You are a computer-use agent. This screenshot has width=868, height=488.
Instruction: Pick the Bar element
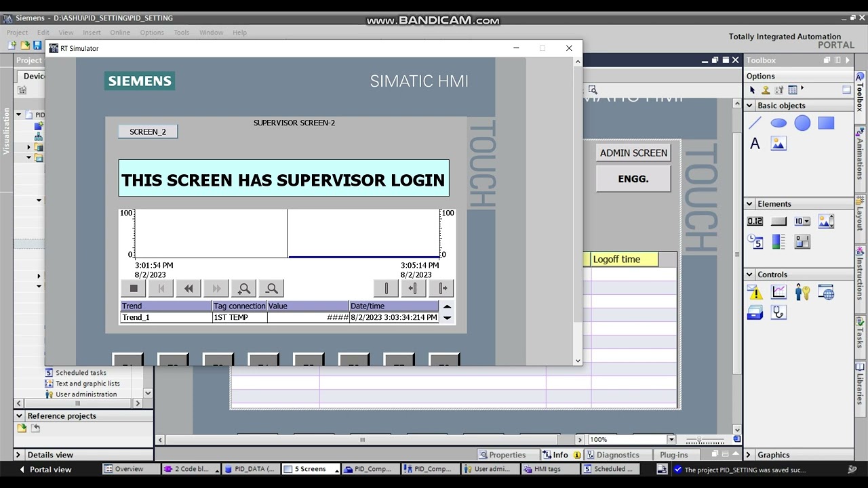(x=778, y=241)
